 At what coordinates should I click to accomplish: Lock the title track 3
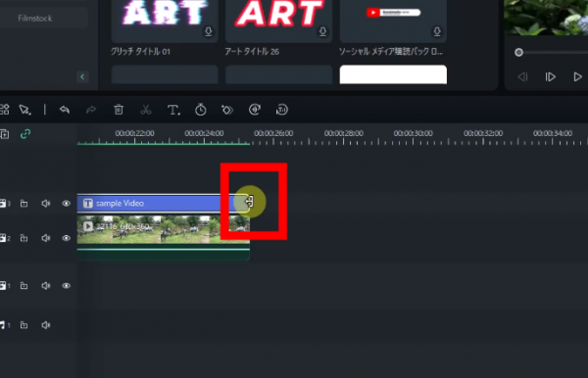[x=24, y=204]
